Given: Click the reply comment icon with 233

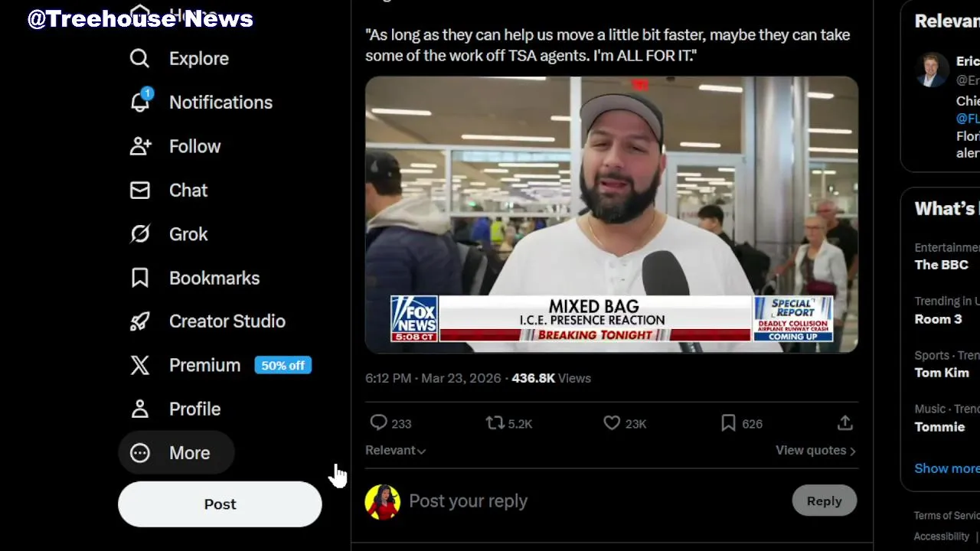Looking at the screenshot, I should [x=378, y=422].
